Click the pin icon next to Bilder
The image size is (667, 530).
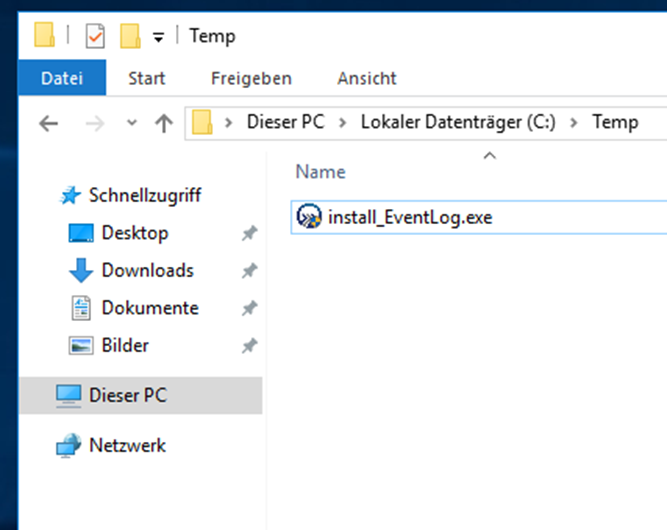pyautogui.click(x=249, y=345)
